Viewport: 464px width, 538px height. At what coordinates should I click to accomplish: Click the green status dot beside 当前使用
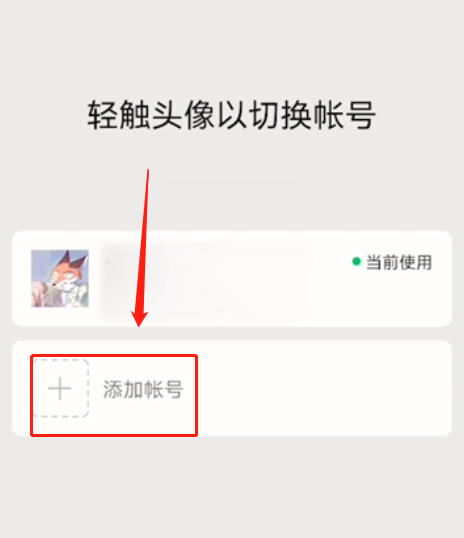[357, 261]
